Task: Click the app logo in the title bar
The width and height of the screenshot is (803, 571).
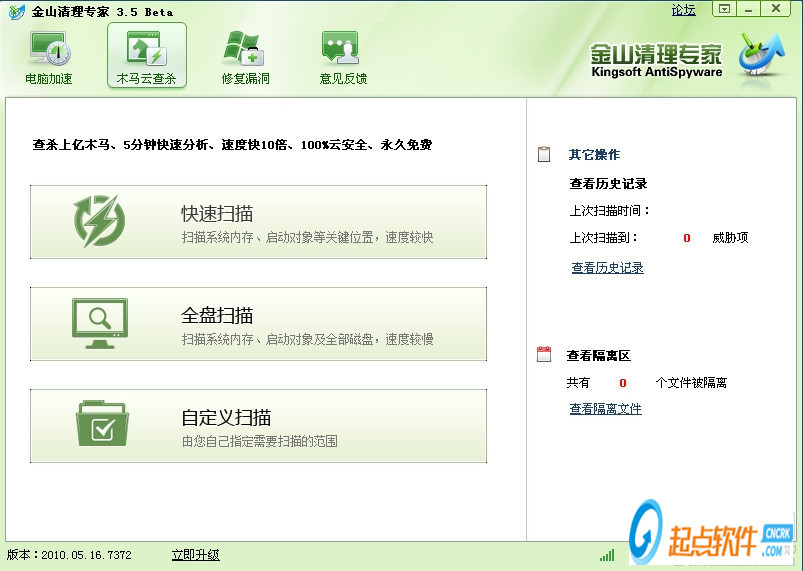Action: tap(16, 11)
